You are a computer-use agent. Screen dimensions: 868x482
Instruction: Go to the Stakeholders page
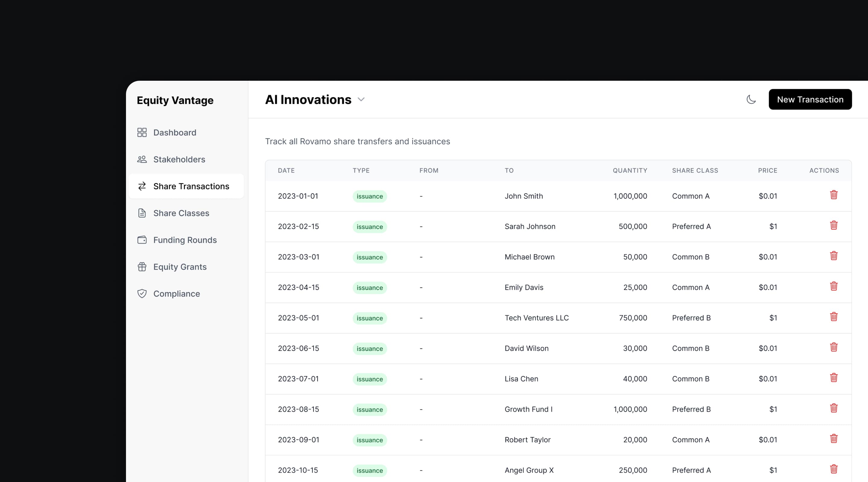click(179, 159)
